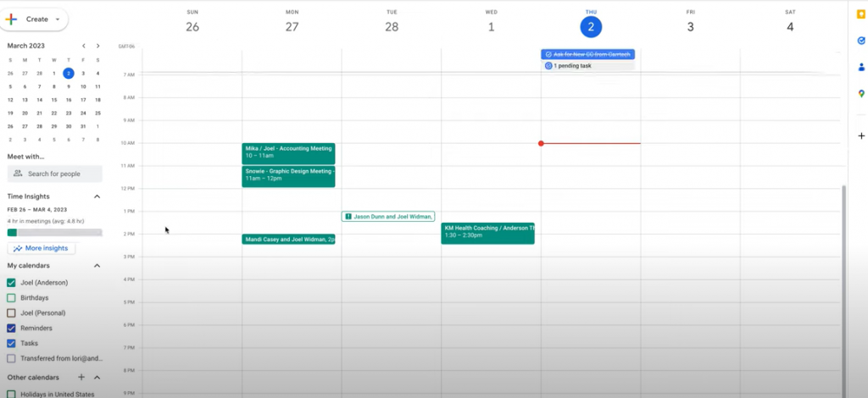868x398 pixels.
Task: Open Contacts icon in side panel
Action: coord(860,67)
